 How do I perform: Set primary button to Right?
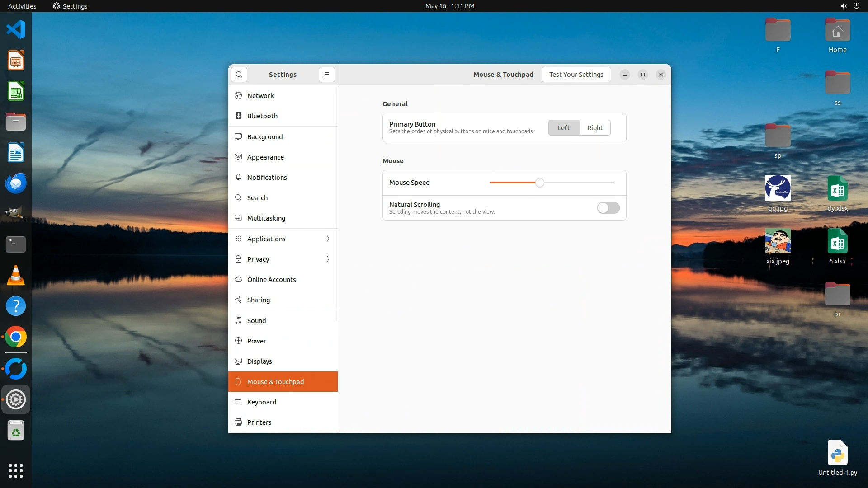[x=594, y=128]
